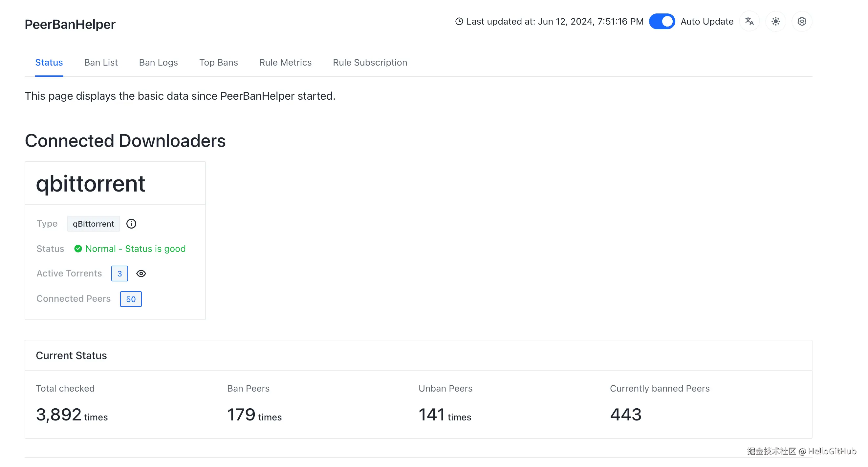Click the PeerBanHelper title logo

coord(70,24)
